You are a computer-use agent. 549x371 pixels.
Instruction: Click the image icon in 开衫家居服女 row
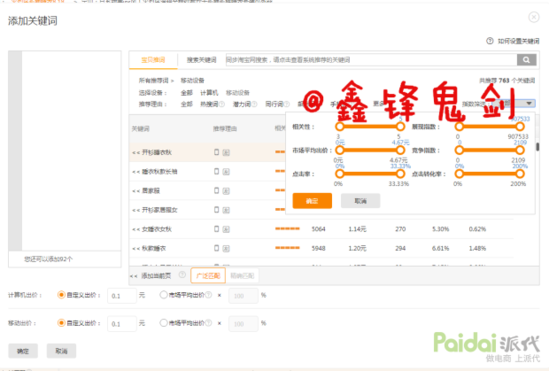(x=226, y=210)
